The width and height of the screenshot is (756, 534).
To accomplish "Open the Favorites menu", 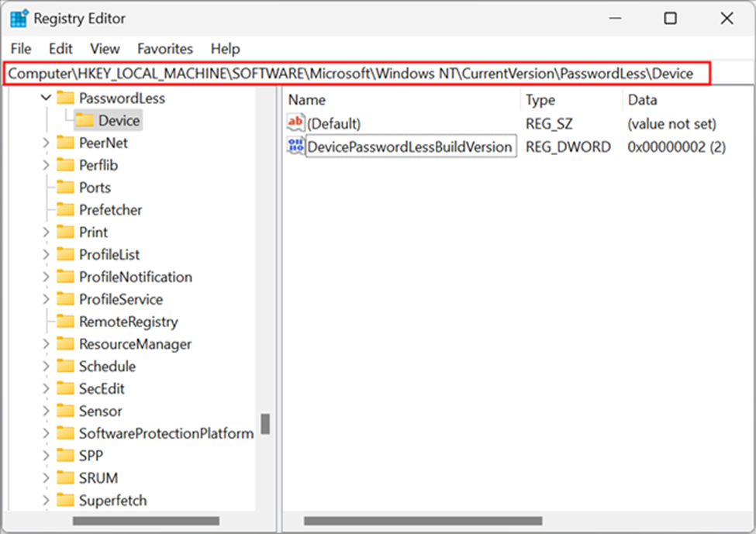I will pyautogui.click(x=165, y=49).
